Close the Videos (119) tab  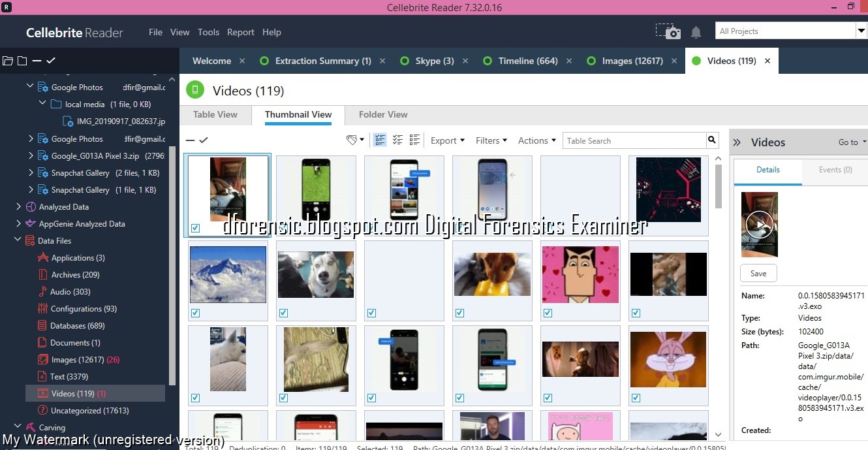767,61
